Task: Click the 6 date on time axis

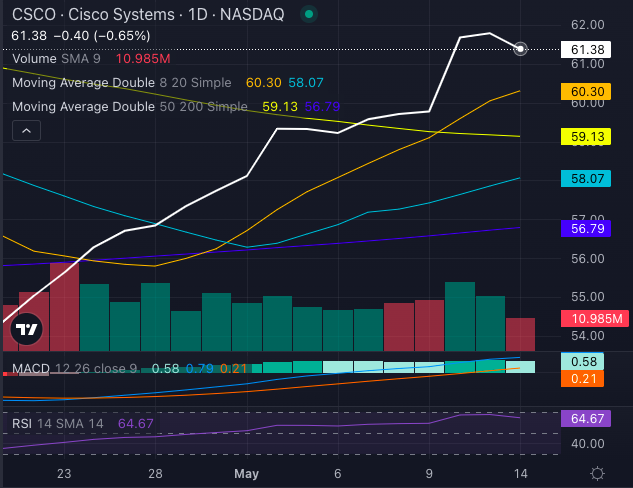Action: (337, 473)
